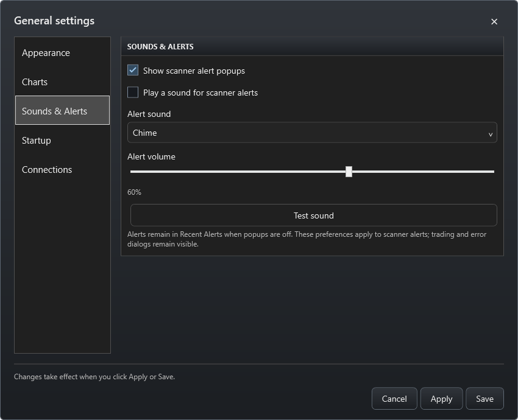Apply the settings changes
518x420 pixels.
click(x=441, y=399)
